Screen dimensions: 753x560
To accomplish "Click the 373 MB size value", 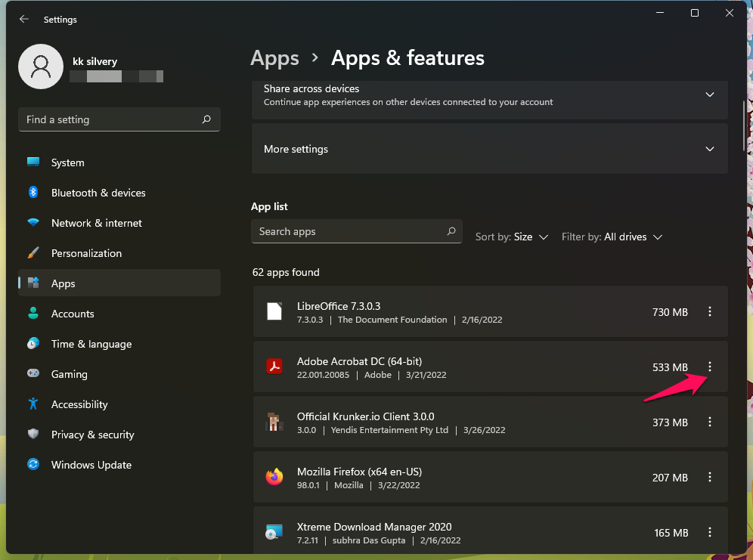I will [x=670, y=422].
